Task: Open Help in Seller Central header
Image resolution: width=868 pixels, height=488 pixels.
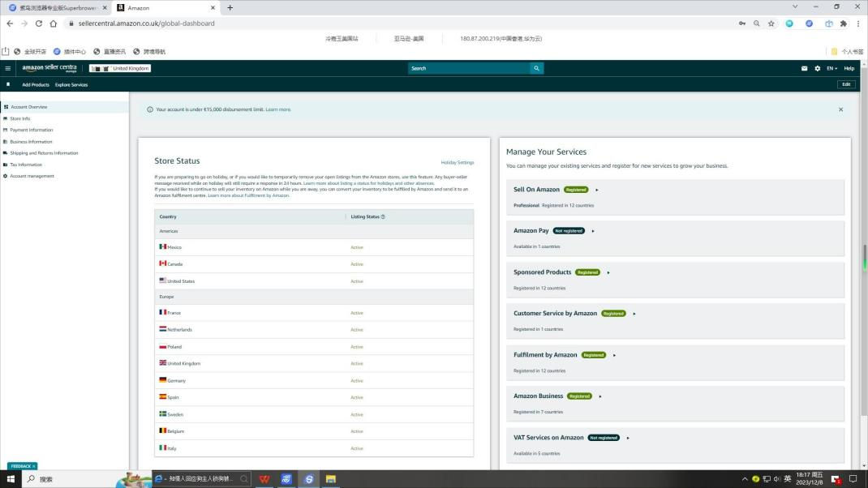Action: [849, 69]
